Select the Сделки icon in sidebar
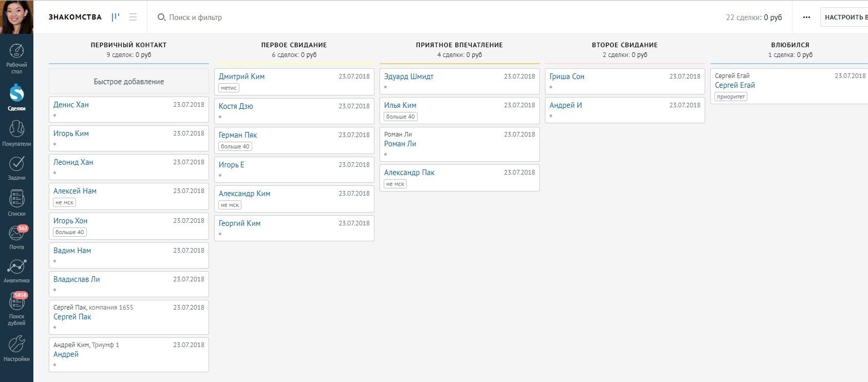 coord(16,94)
